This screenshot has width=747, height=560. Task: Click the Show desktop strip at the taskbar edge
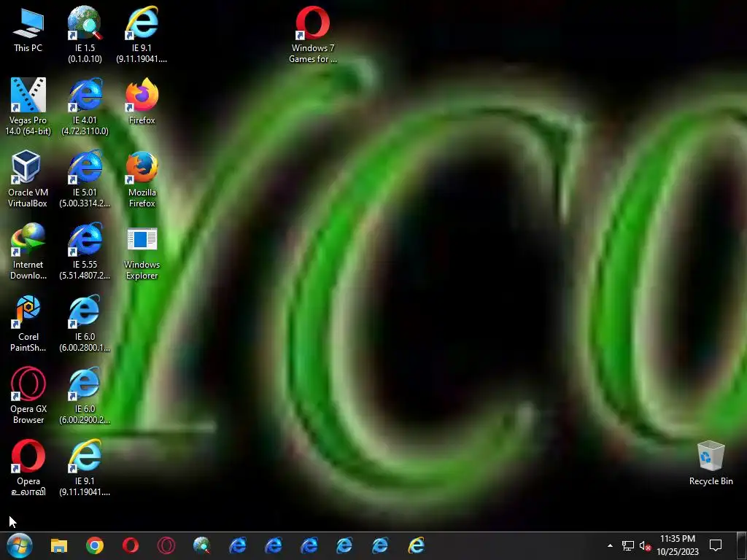click(742, 545)
